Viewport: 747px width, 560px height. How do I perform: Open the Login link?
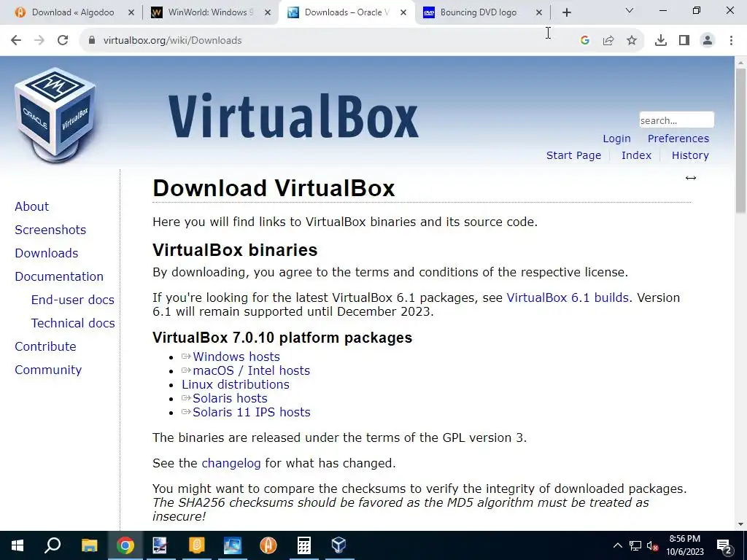tap(616, 139)
